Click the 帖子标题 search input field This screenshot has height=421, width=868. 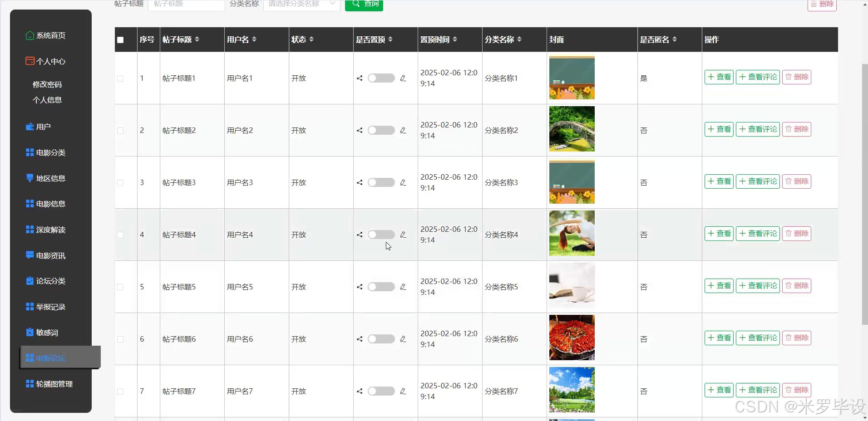(x=187, y=4)
